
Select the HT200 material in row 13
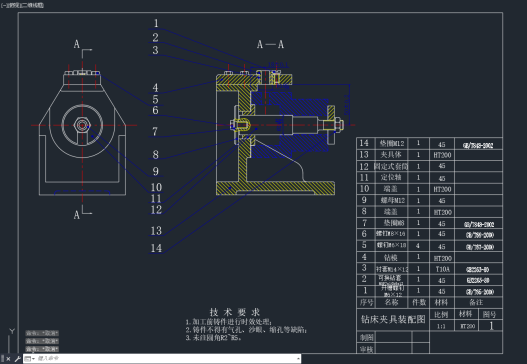(442, 155)
